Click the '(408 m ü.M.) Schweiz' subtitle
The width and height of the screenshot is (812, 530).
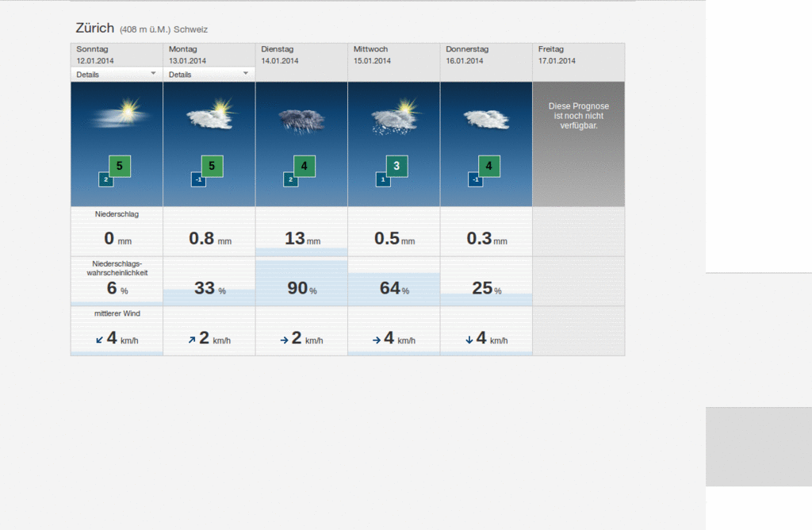point(163,29)
